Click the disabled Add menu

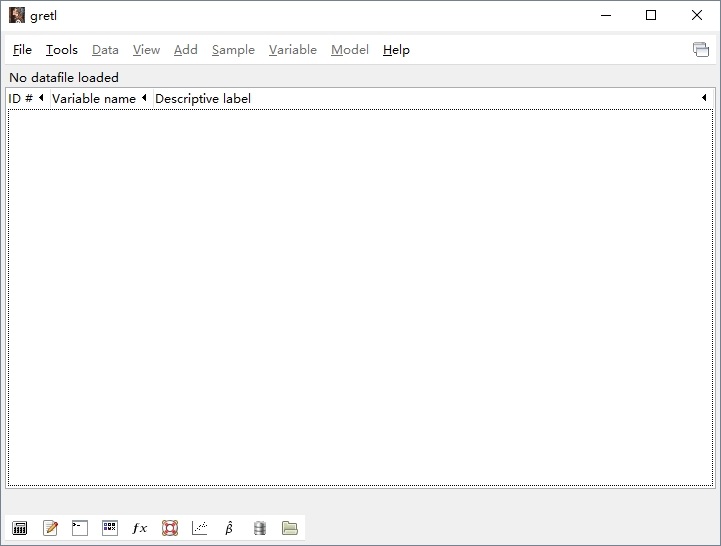point(186,50)
